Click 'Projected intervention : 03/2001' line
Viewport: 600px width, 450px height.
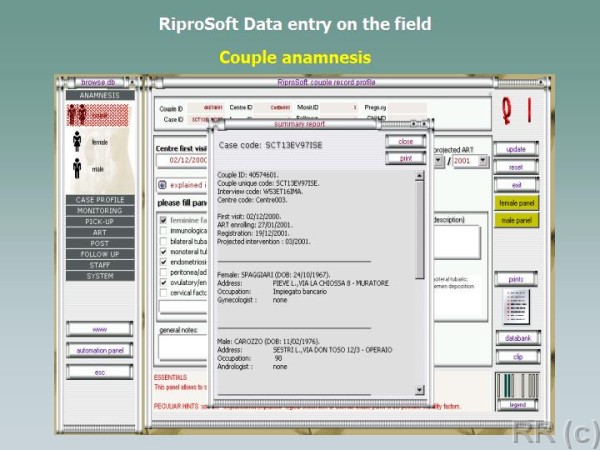tap(264, 241)
